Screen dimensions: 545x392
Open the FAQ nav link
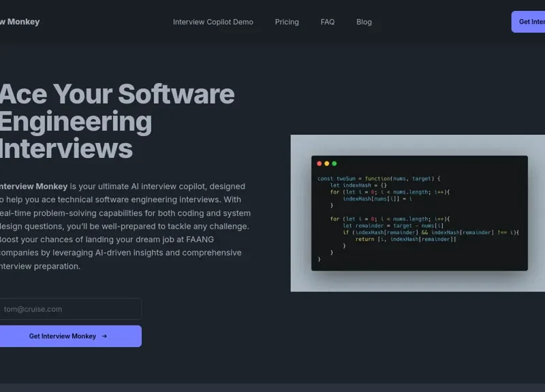[328, 22]
